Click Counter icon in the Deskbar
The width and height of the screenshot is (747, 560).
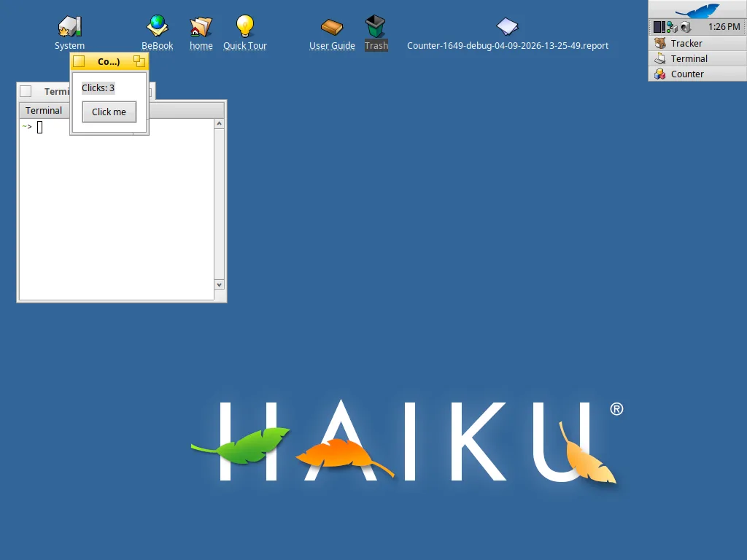click(x=659, y=74)
